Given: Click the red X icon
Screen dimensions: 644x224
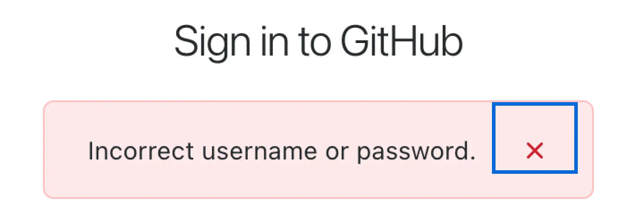Looking at the screenshot, I should (x=535, y=151).
